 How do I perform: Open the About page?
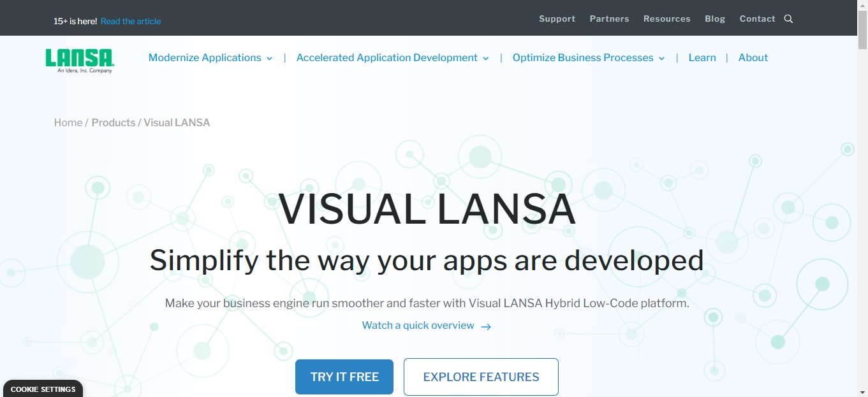[x=753, y=57]
